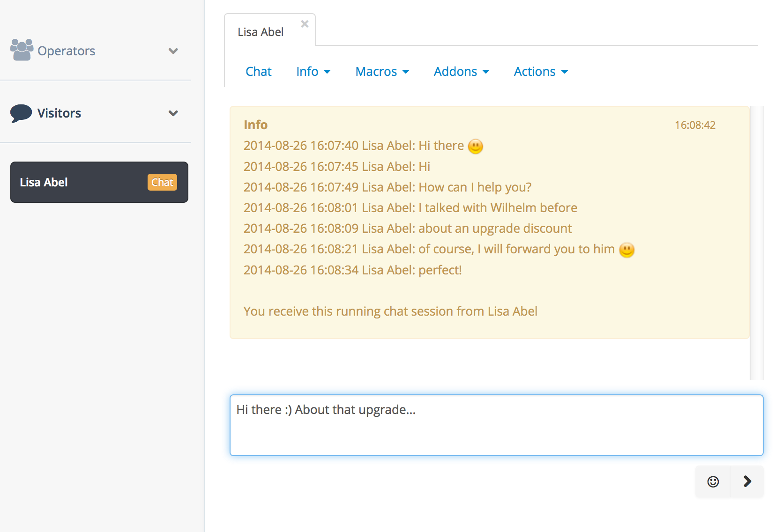Expand the Operators section chevron
The image size is (775, 532).
tap(173, 51)
